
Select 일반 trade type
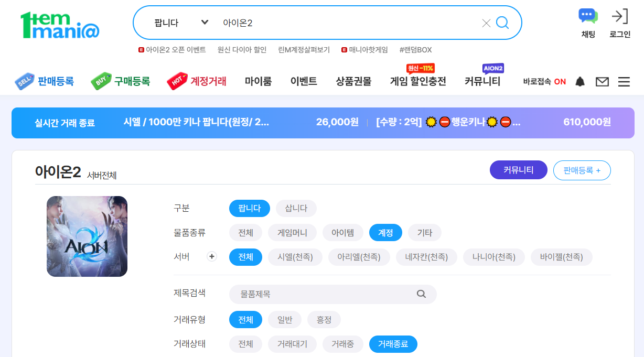click(x=285, y=319)
